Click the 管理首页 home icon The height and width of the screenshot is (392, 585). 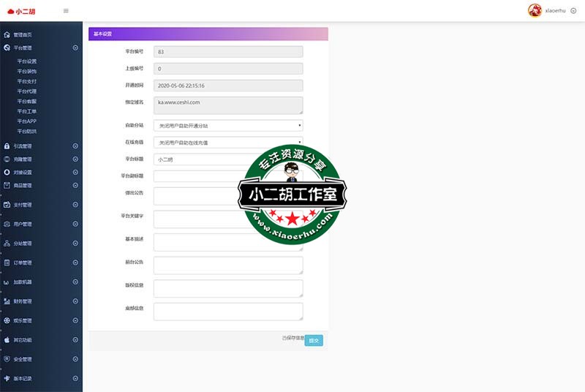(7, 34)
